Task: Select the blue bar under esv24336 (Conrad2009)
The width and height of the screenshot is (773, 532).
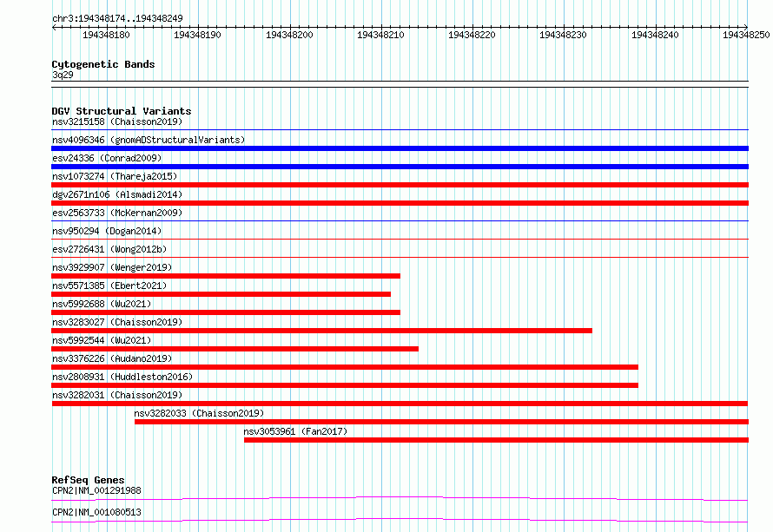Action: pos(400,167)
